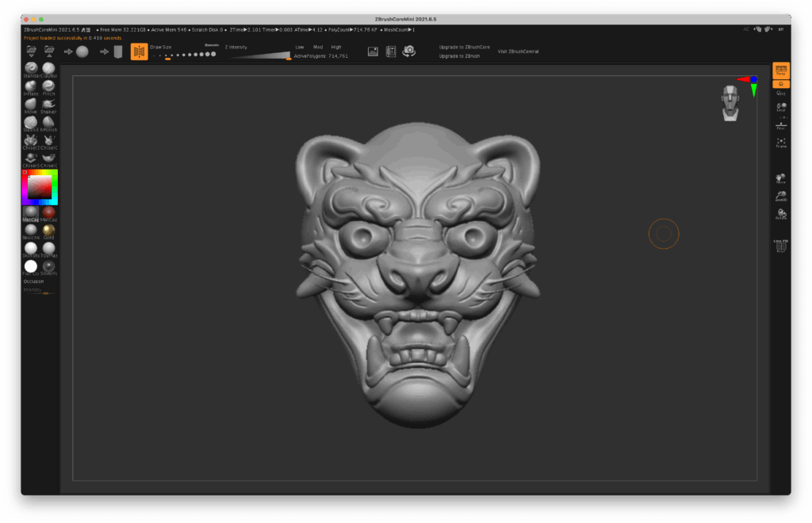Apply the Flat Color material

[31, 268]
